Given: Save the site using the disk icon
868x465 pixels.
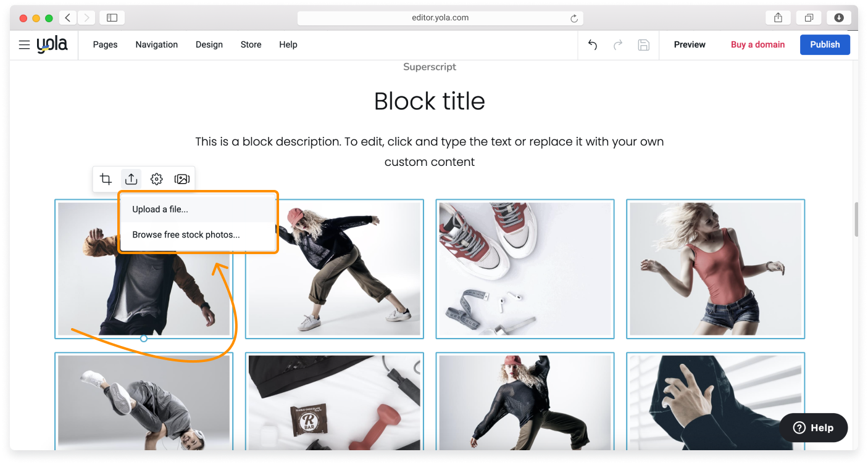Looking at the screenshot, I should 643,44.
